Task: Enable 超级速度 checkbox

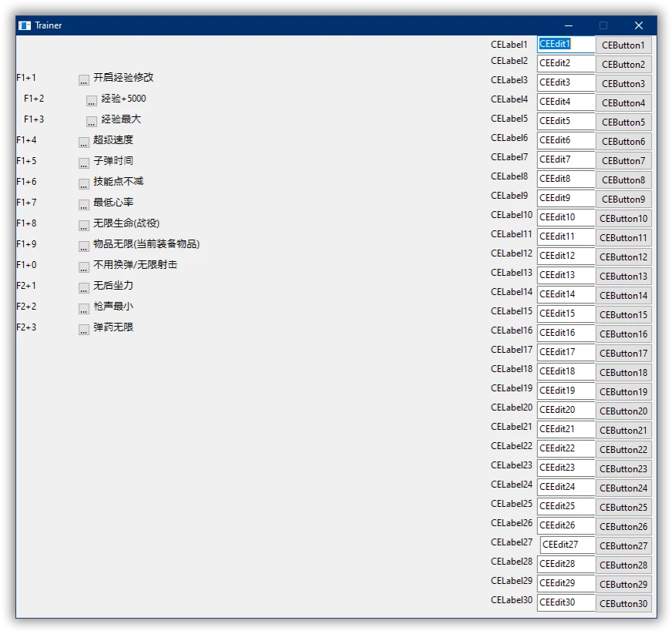Action: (x=83, y=143)
